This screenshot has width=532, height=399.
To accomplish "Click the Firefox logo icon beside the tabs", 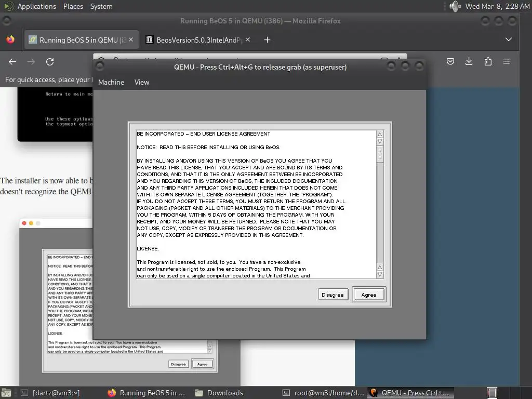I will [x=10, y=39].
